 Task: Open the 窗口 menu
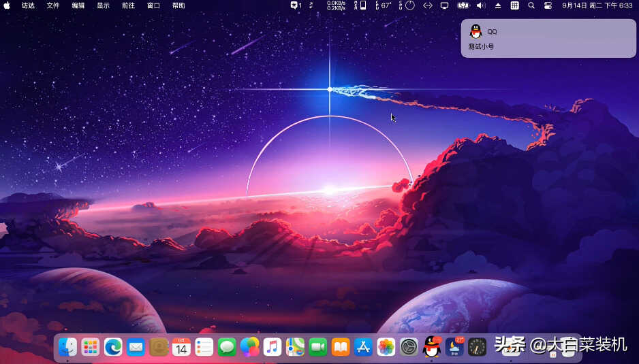tap(154, 5)
